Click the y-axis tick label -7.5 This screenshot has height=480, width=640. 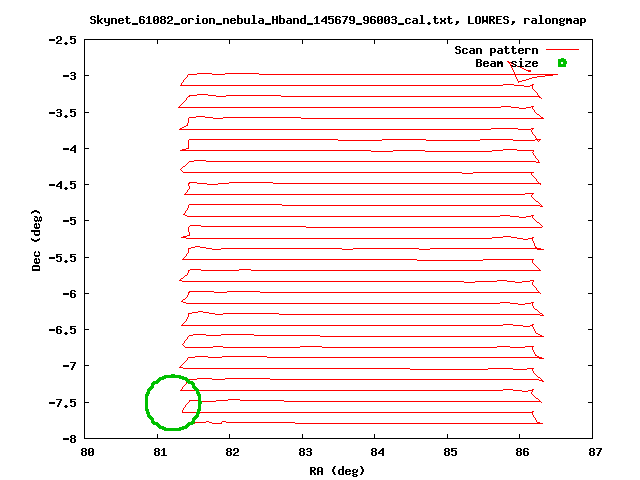(x=62, y=403)
